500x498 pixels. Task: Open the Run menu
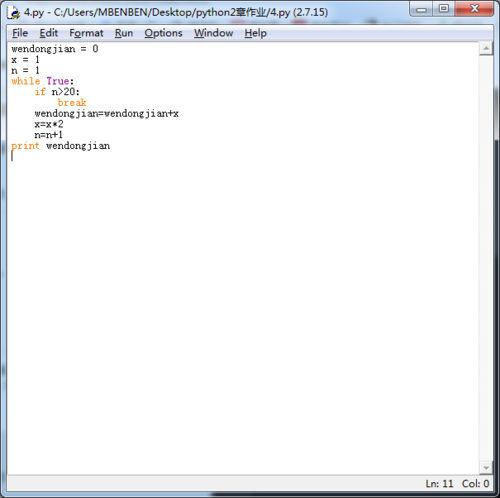click(124, 33)
